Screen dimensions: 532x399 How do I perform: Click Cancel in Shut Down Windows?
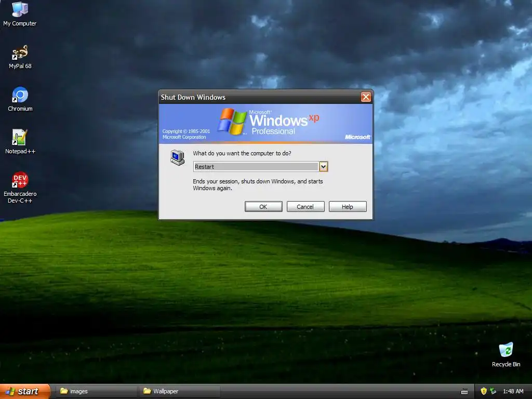[x=305, y=207]
